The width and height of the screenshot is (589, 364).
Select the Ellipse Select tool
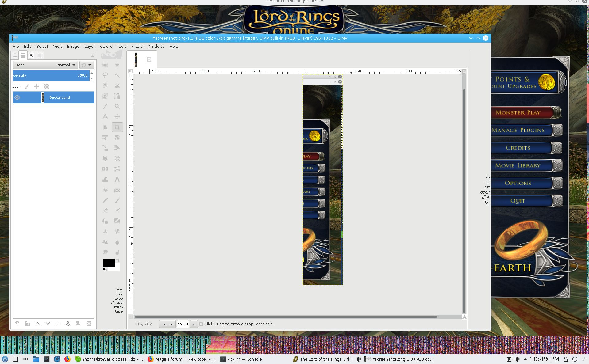[x=117, y=65]
